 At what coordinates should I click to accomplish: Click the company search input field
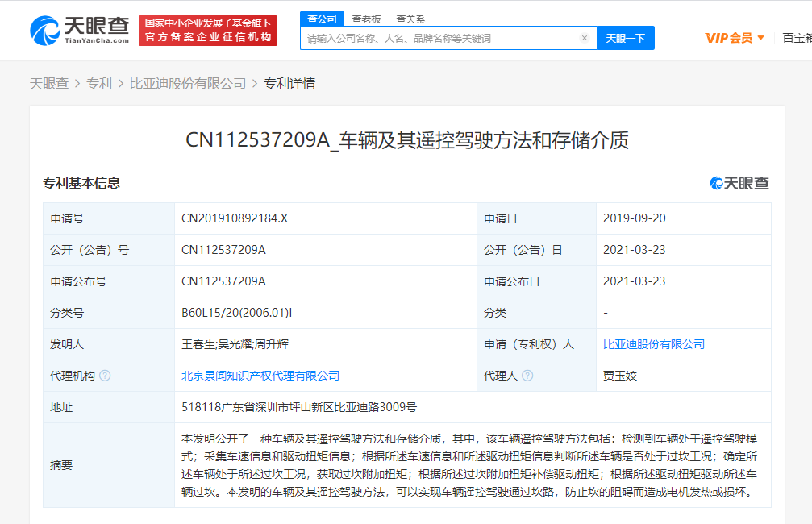point(443,38)
